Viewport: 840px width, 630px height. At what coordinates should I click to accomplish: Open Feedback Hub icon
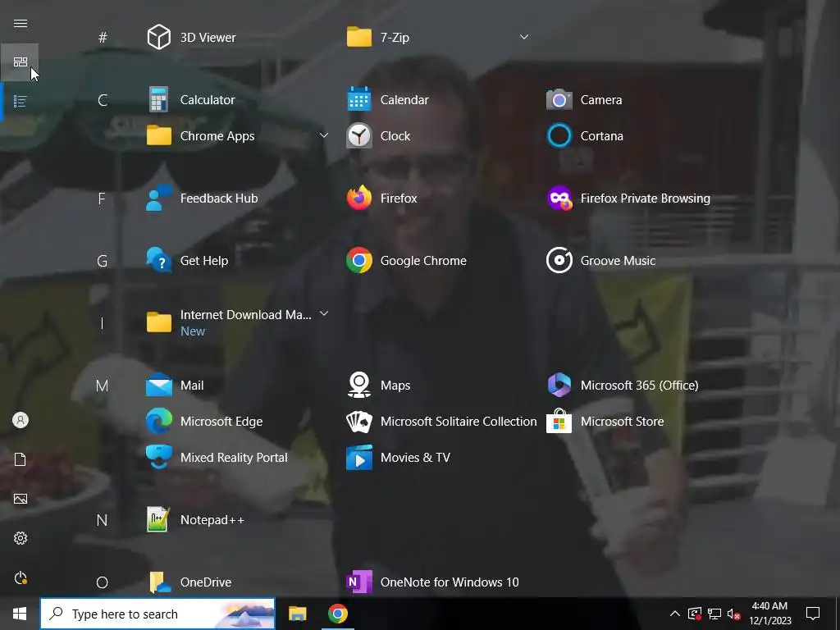(158, 199)
